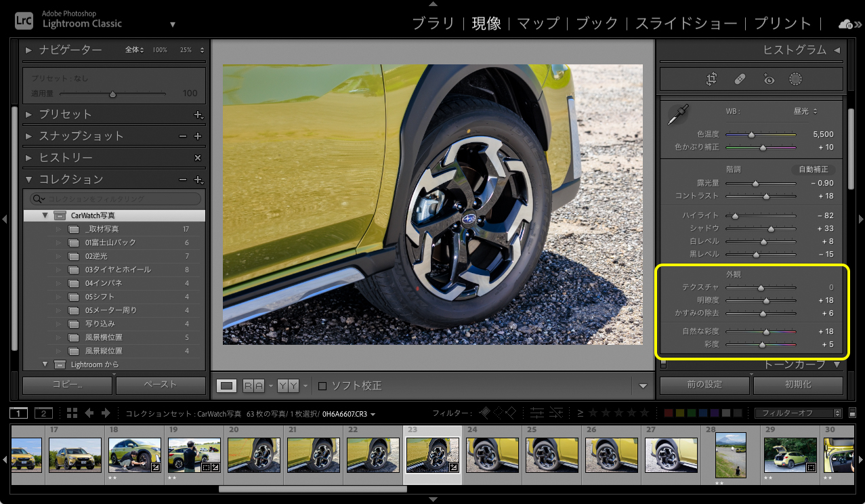Click the 初期化 reset button

798,385
